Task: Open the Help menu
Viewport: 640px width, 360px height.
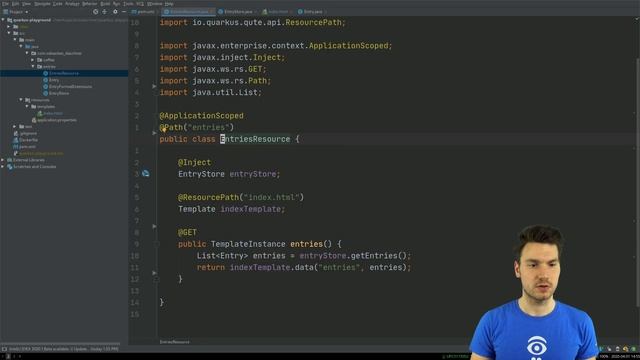Action: coord(169,4)
